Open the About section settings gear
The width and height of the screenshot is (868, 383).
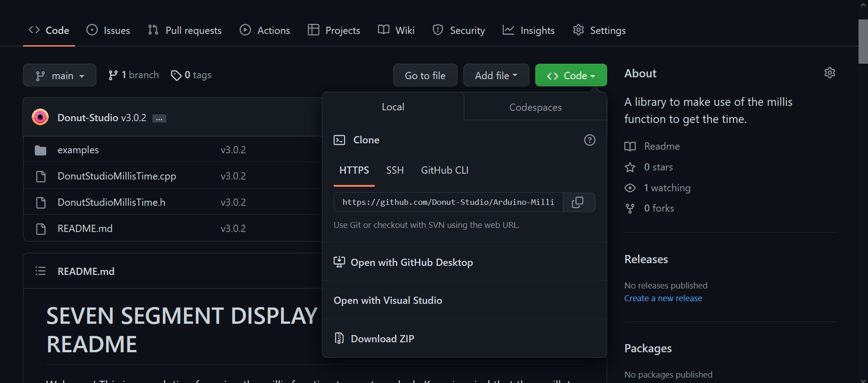point(830,73)
